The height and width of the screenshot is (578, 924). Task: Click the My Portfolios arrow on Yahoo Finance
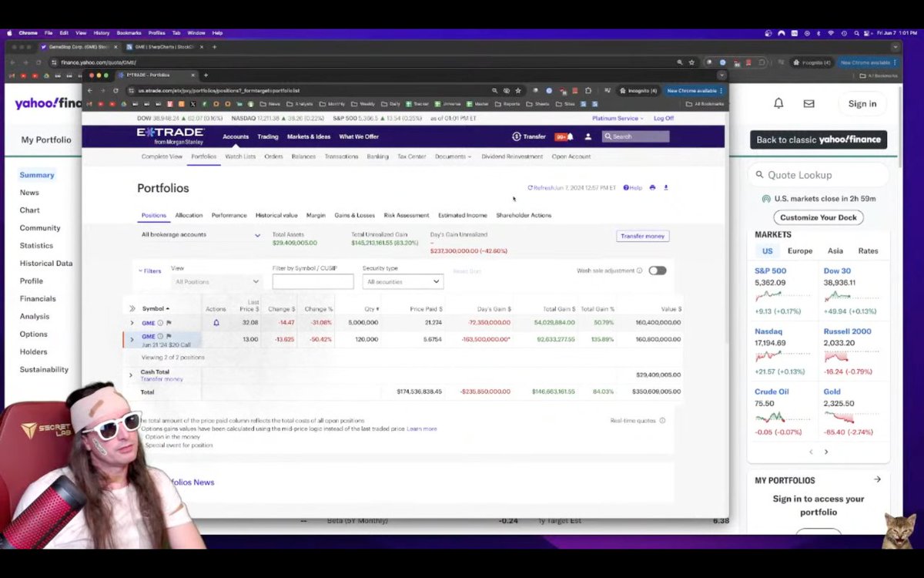pyautogui.click(x=877, y=479)
